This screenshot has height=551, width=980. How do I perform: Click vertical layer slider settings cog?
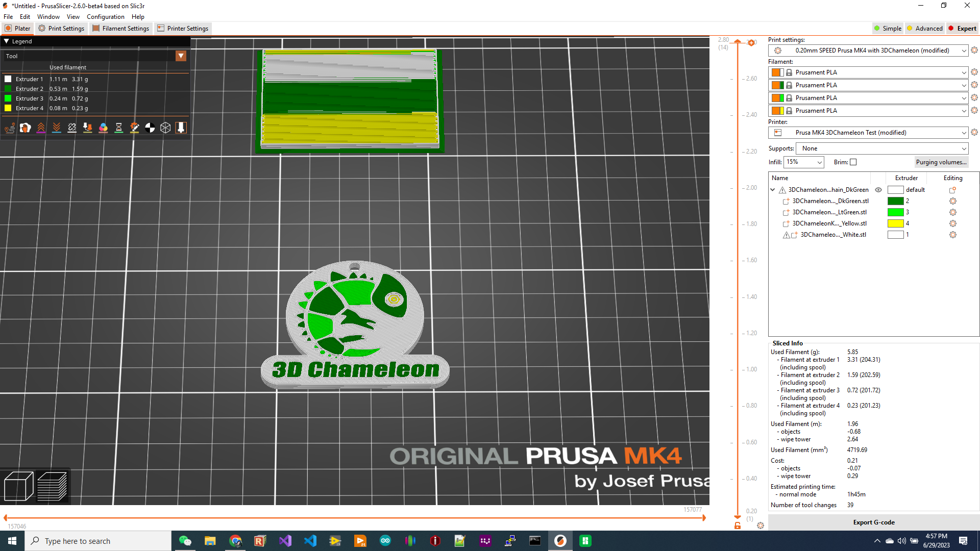coord(761,525)
